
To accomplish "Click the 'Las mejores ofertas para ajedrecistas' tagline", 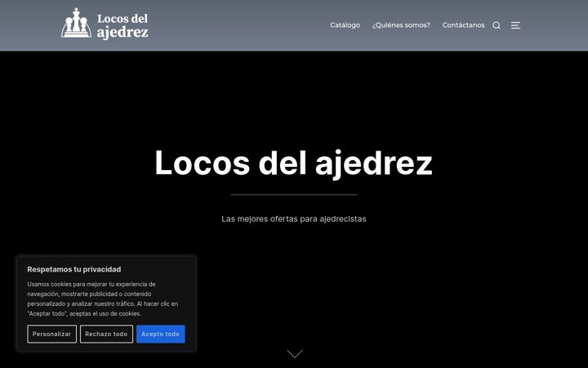I will pos(294,219).
